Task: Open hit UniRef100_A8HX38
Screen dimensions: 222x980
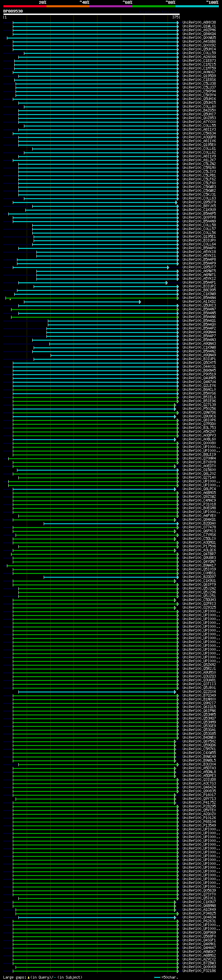Action: pyautogui.click(x=199, y=23)
